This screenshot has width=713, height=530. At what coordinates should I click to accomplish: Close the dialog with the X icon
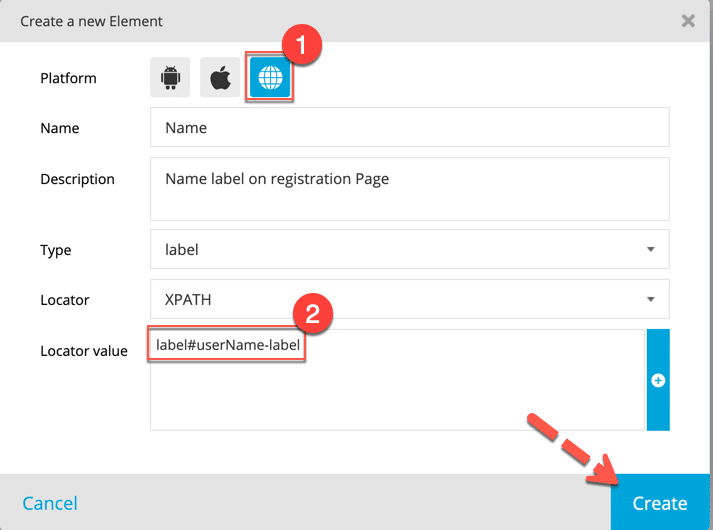click(x=688, y=20)
